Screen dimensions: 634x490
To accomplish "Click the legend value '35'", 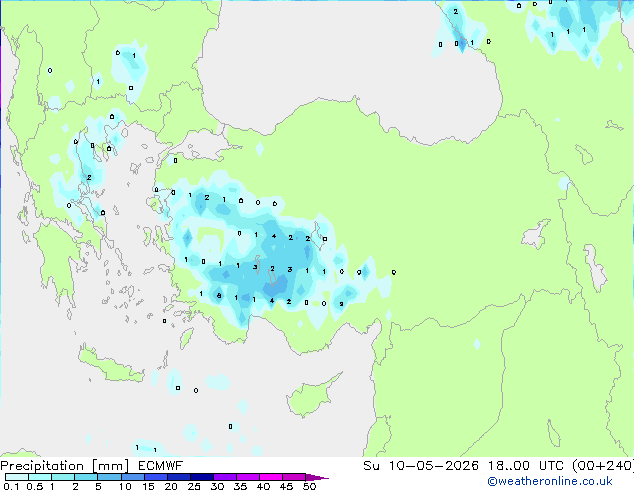I will tap(240, 486).
